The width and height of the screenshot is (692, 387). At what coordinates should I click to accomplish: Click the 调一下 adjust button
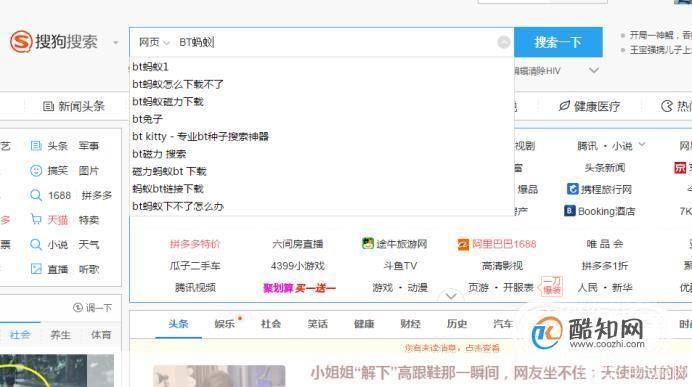pos(93,308)
